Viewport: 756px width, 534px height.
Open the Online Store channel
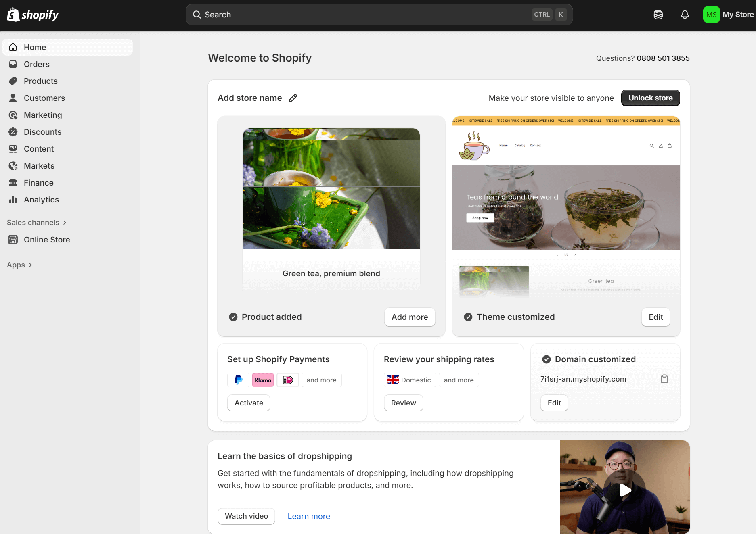(47, 240)
